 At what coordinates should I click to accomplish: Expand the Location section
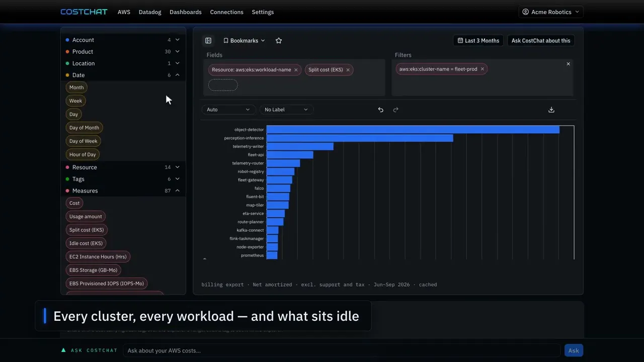(123, 63)
